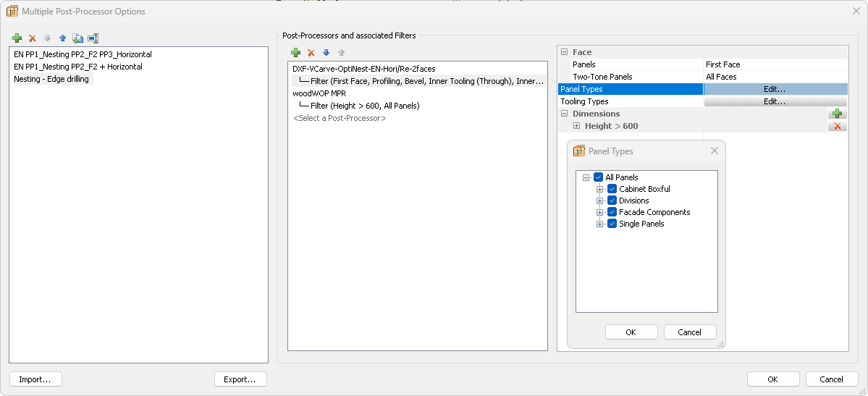The image size is (868, 396).
Task: Click the green add icon above the configurations list
Action: [17, 38]
